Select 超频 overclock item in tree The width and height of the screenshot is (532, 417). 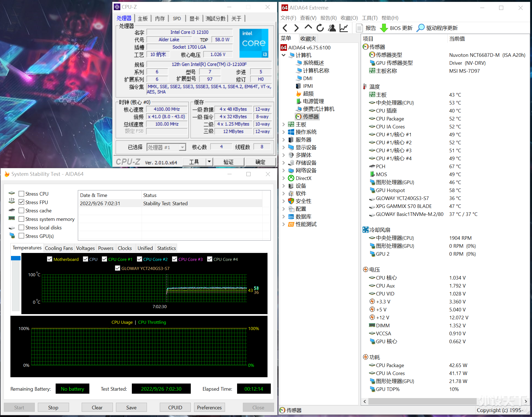305,94
